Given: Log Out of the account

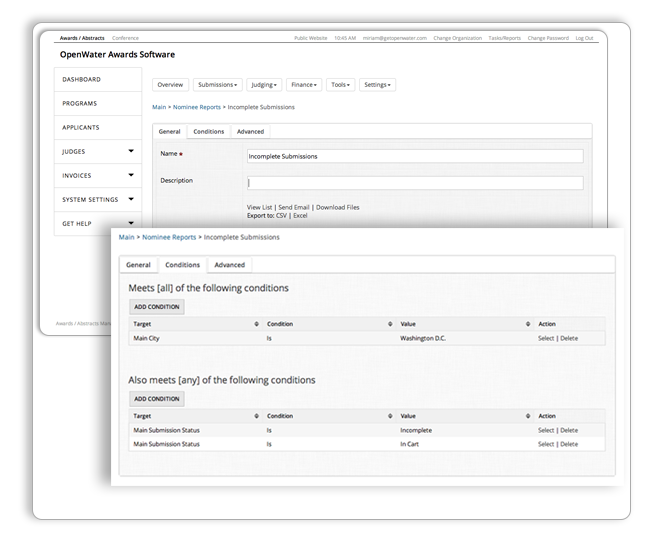Looking at the screenshot, I should click(584, 38).
